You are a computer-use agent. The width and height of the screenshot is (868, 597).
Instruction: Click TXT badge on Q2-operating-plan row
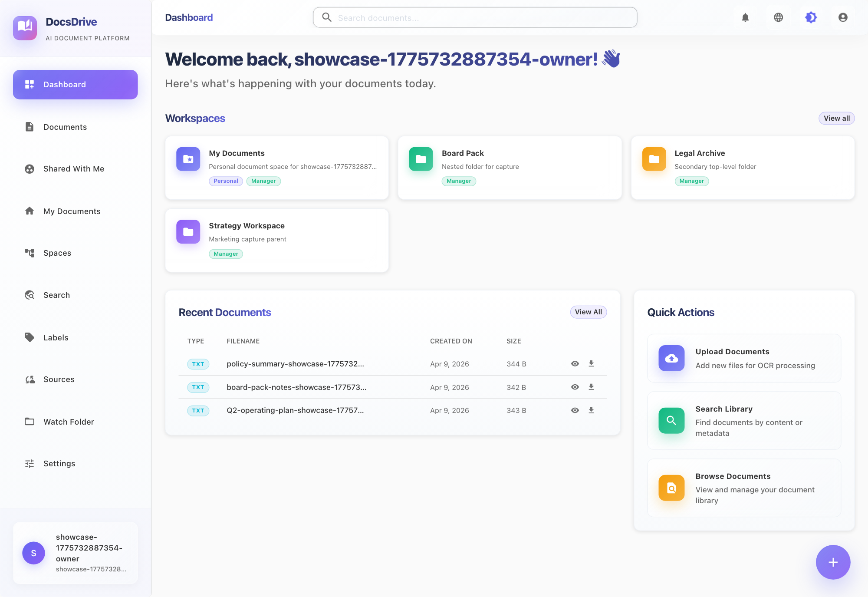(x=198, y=411)
